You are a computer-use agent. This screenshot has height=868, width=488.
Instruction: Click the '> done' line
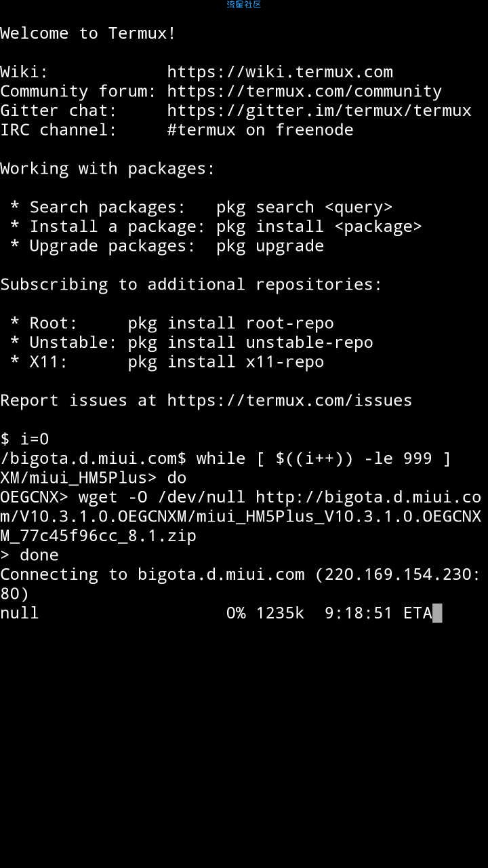(29, 555)
